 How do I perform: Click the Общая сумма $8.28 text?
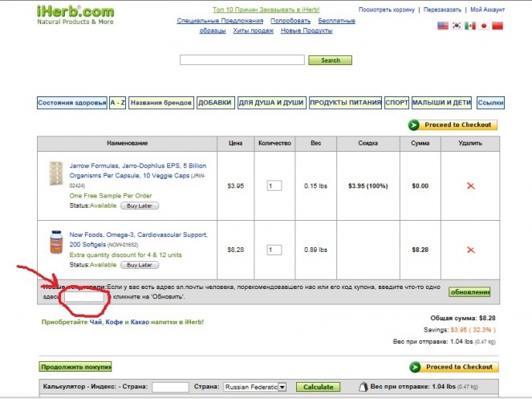[x=463, y=318]
